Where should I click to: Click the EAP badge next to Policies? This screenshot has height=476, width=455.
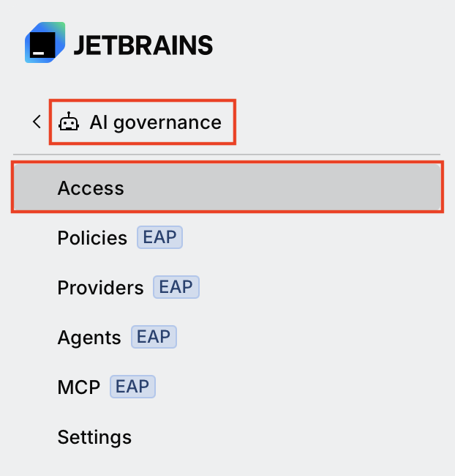[x=159, y=237]
